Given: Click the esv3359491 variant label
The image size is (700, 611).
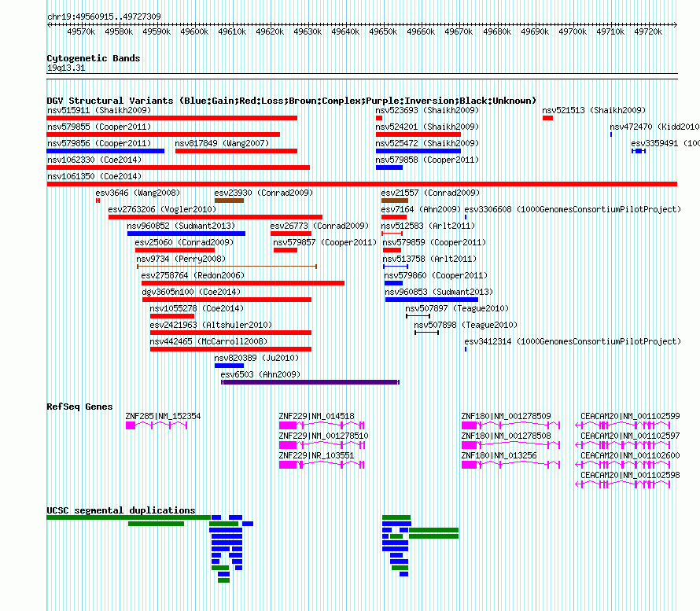Looking at the screenshot, I should [665, 143].
